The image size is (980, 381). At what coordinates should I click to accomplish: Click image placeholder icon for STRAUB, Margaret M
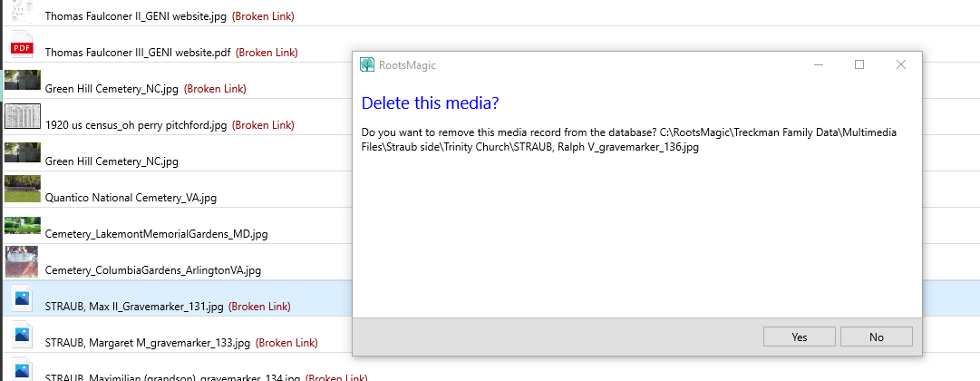(21, 336)
